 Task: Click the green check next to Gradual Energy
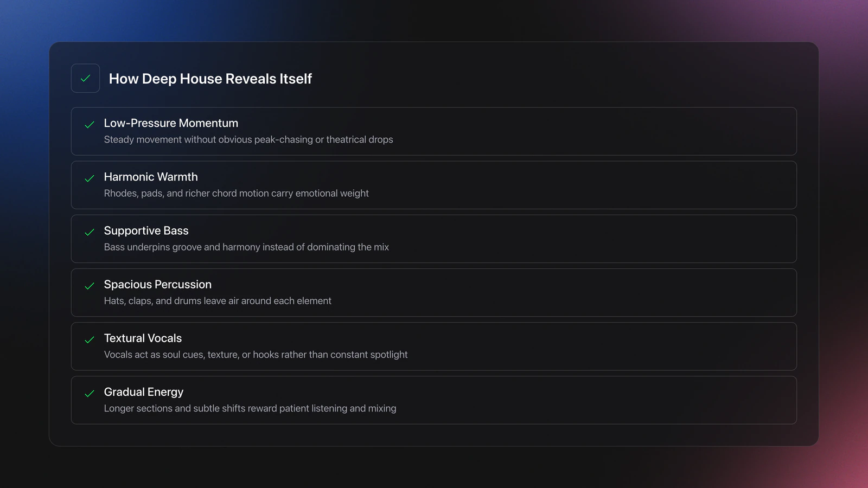[x=90, y=394]
